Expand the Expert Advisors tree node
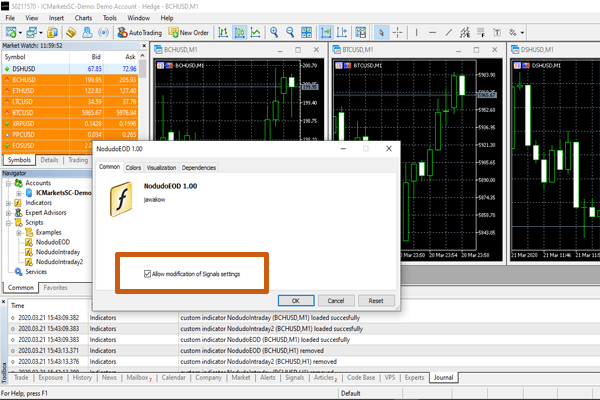 point(8,213)
